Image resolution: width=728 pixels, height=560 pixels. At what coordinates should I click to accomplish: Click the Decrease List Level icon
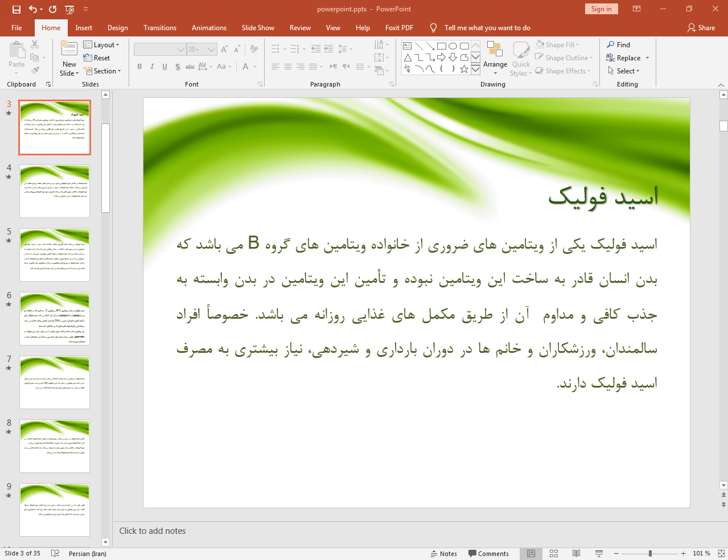pos(316,49)
